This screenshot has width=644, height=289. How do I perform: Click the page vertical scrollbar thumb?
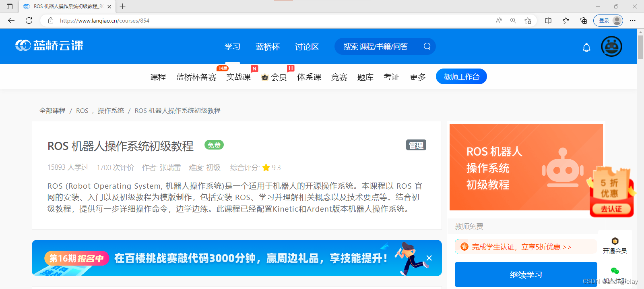[640, 47]
